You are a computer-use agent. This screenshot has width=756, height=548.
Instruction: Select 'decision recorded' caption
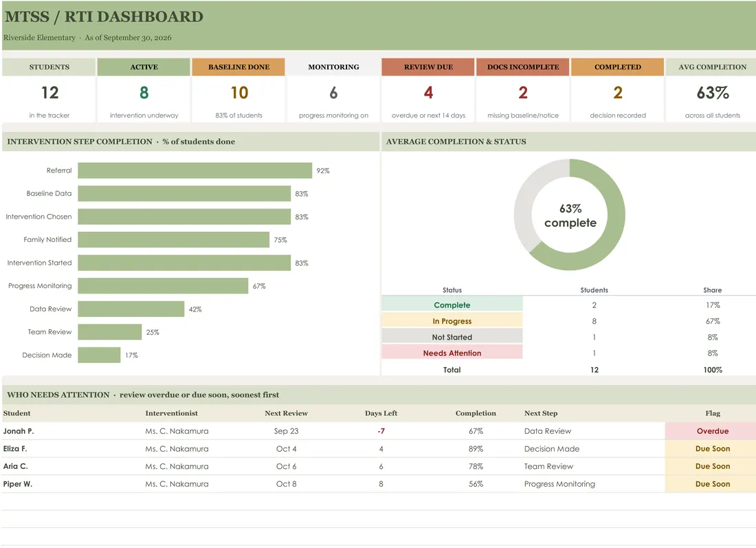(x=618, y=116)
